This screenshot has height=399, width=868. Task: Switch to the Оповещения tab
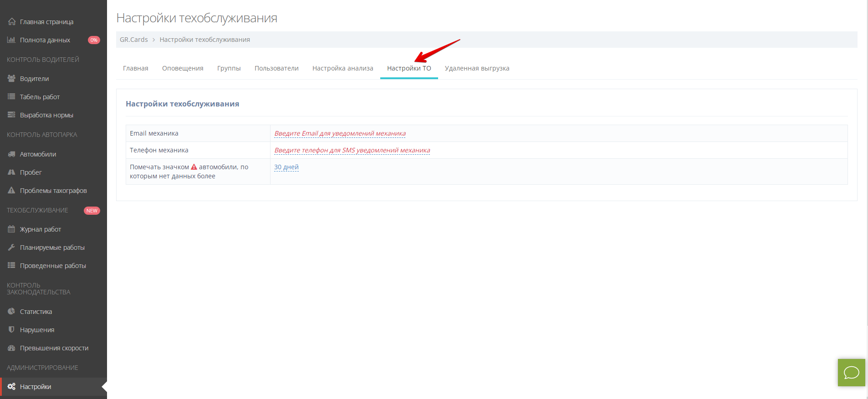183,68
